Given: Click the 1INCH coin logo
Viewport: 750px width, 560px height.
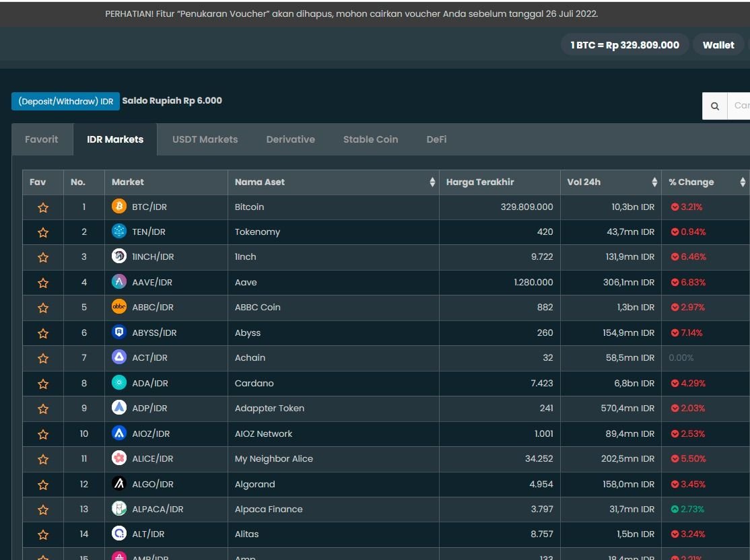Looking at the screenshot, I should (119, 256).
